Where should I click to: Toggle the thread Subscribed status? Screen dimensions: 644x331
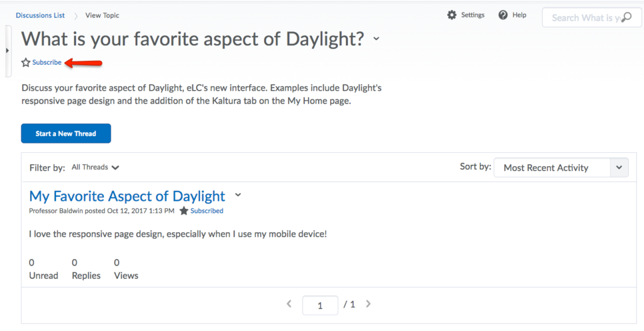(x=207, y=211)
